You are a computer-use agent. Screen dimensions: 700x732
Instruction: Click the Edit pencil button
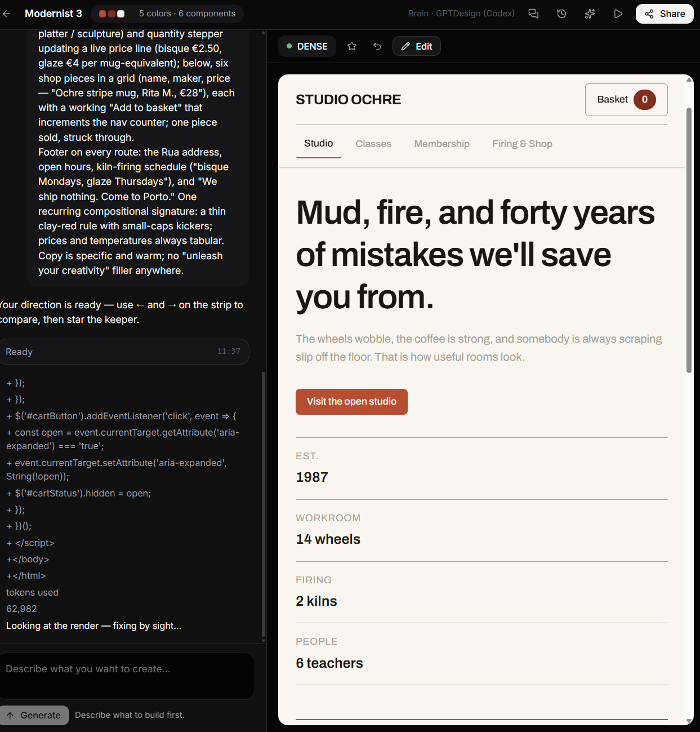point(417,46)
